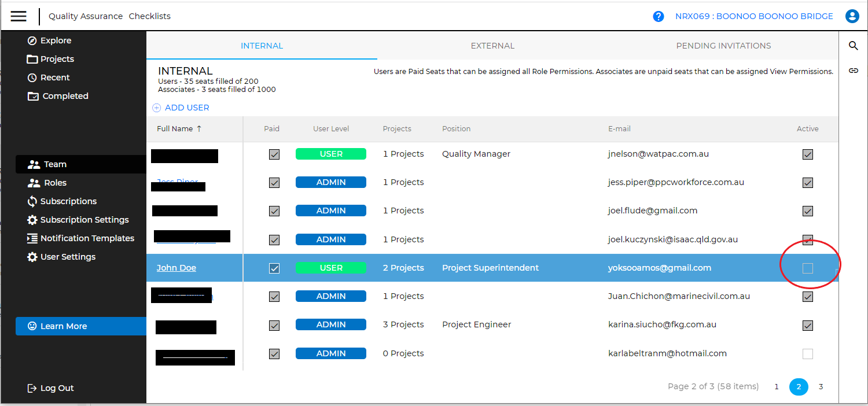Click the Log Out option
Viewport: 868px width, 406px height.
click(x=51, y=388)
